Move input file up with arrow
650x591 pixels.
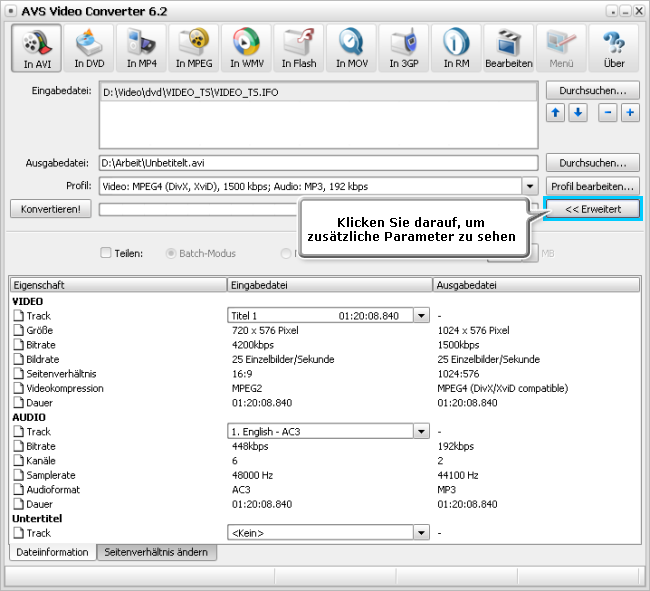pyautogui.click(x=555, y=113)
